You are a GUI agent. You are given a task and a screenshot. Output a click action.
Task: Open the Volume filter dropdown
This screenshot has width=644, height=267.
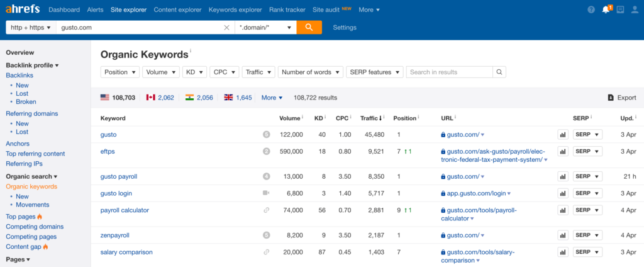point(161,72)
